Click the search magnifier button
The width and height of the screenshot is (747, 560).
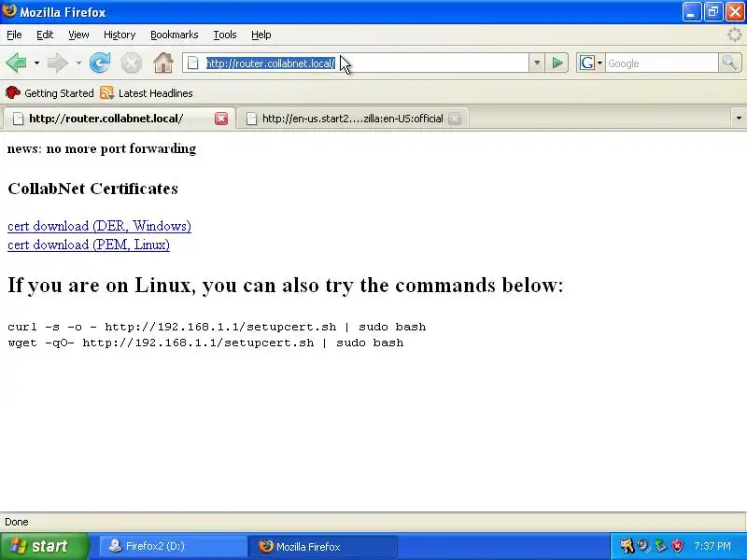click(x=729, y=63)
